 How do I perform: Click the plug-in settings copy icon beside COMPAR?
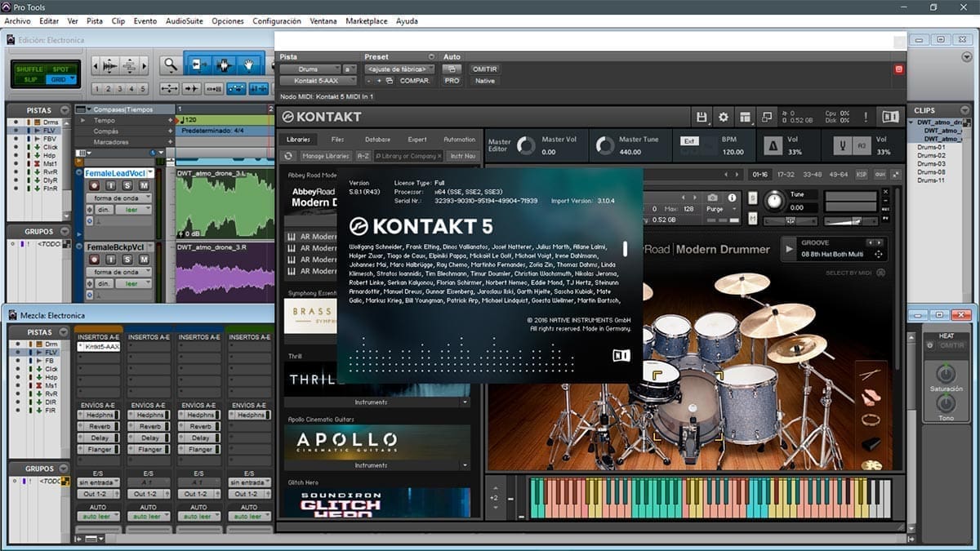pos(389,81)
